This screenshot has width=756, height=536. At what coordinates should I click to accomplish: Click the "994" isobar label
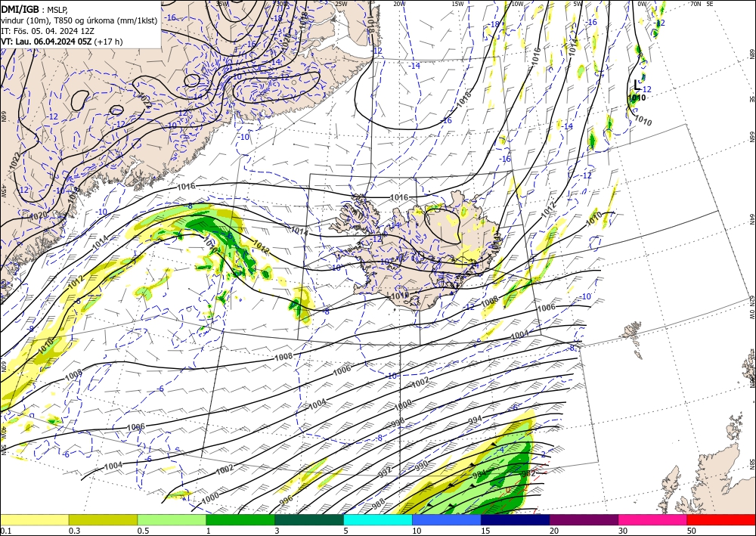[475, 420]
